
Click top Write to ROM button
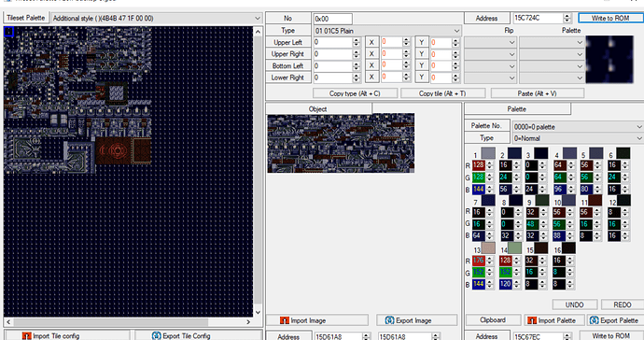coord(610,18)
